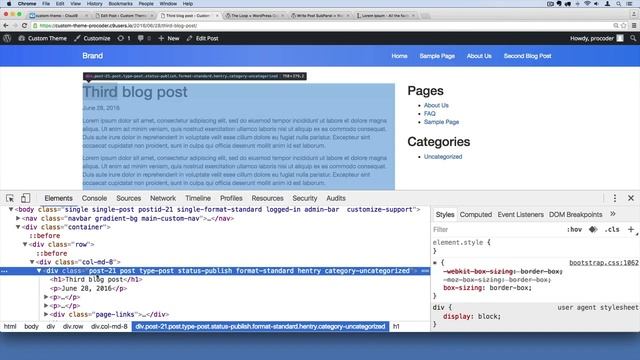Expand the nav navbar element node

pyautogui.click(x=18, y=218)
